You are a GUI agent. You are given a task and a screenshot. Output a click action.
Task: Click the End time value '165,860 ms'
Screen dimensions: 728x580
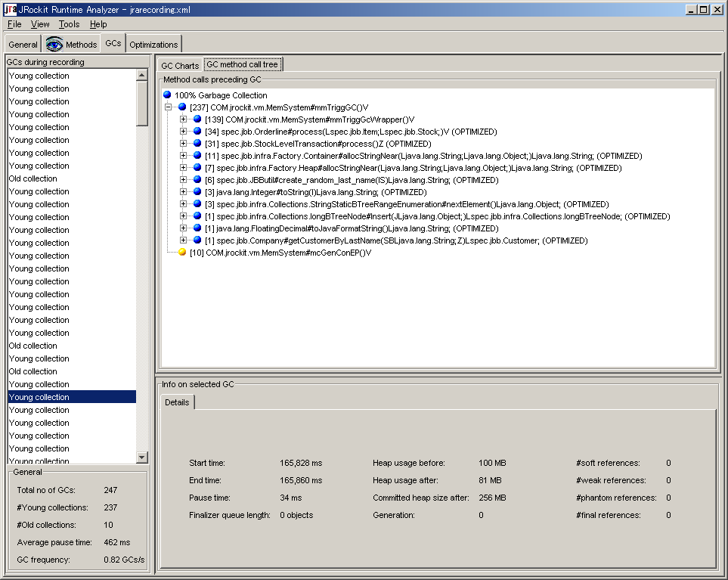[301, 480]
